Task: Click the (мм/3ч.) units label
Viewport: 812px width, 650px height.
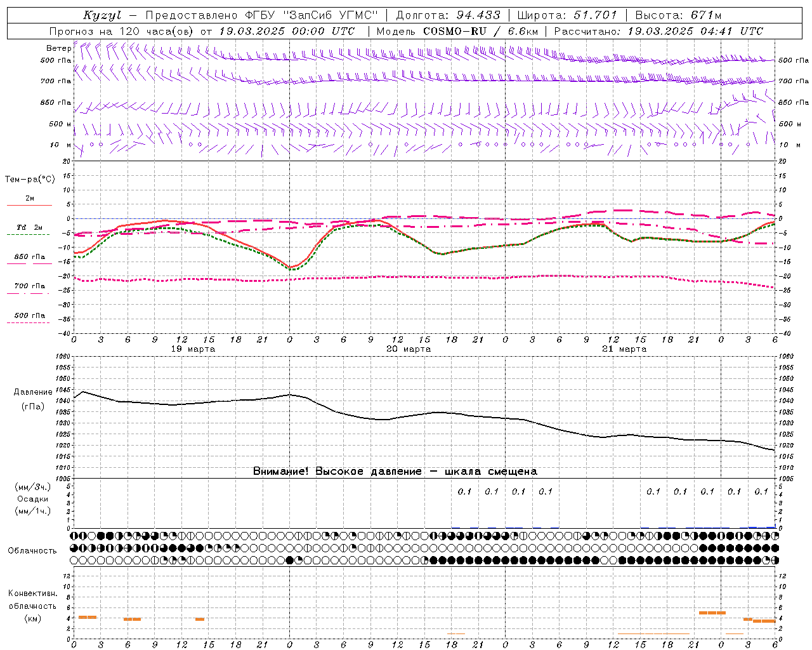Action: tap(32, 487)
